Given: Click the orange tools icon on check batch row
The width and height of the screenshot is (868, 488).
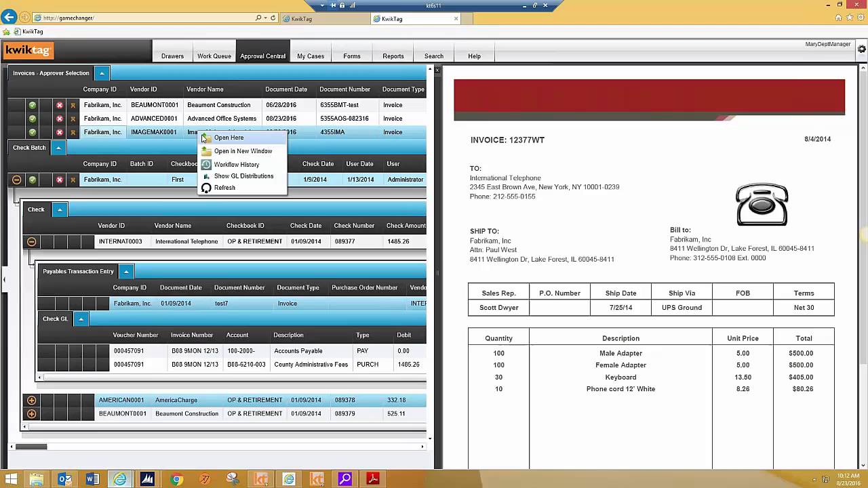Looking at the screenshot, I should [x=73, y=180].
